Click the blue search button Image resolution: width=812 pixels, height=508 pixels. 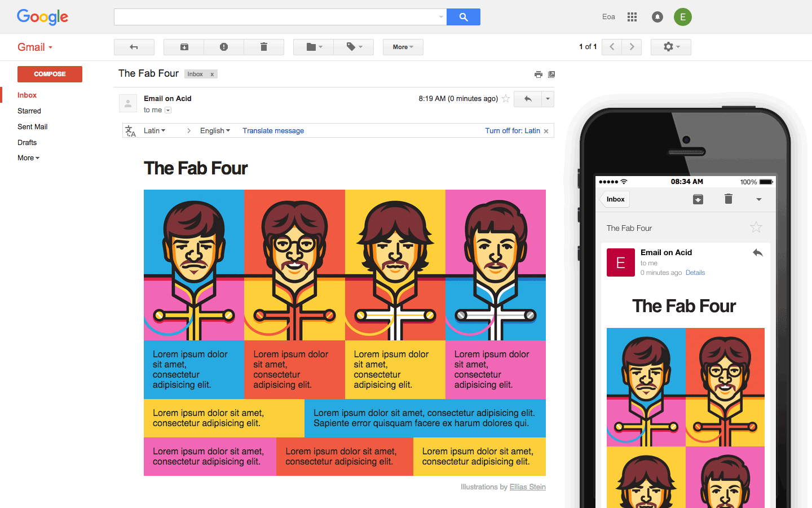point(464,17)
